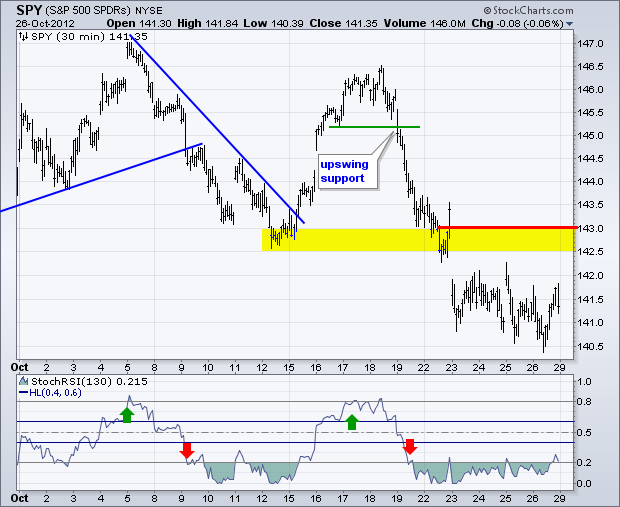Click the Open 141.30 value
620x507 pixels.
coord(139,24)
